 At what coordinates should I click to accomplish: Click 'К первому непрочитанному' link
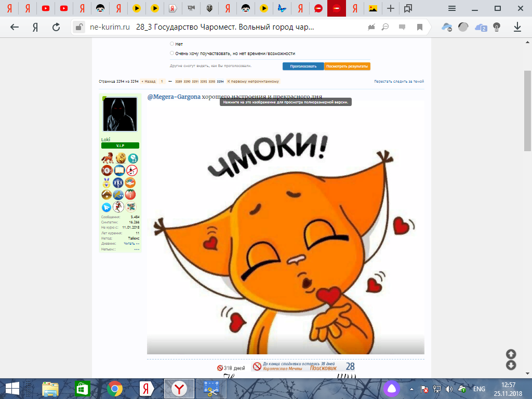coord(253,82)
